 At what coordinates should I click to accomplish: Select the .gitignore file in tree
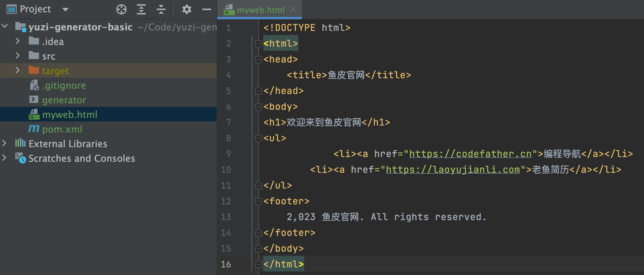[x=64, y=86]
